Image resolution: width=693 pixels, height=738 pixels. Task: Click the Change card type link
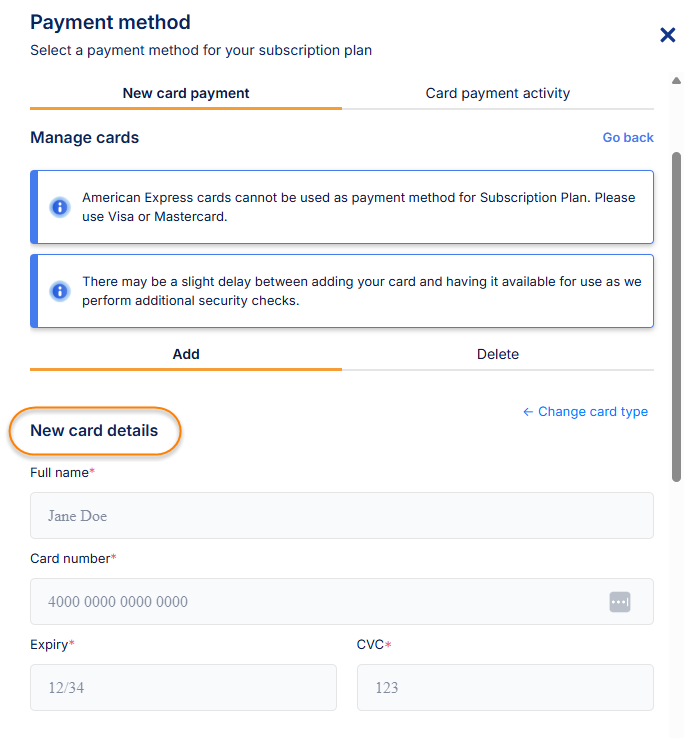tap(585, 412)
